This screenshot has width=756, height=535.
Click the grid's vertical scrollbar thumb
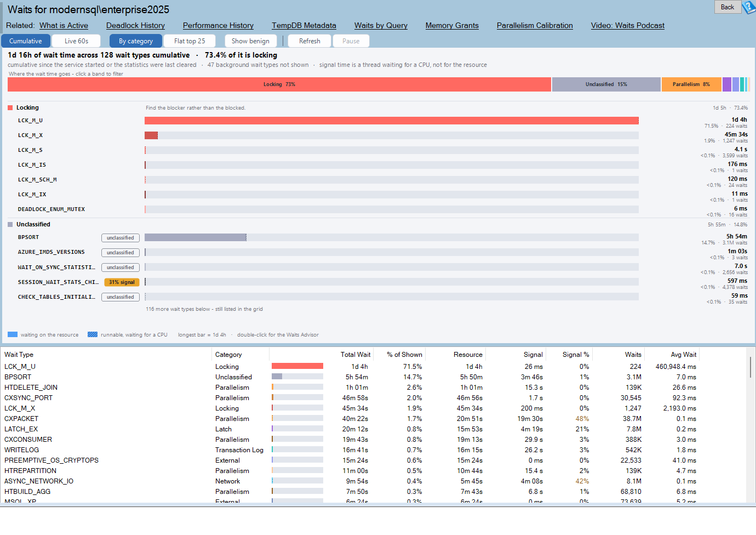pyautogui.click(x=750, y=367)
